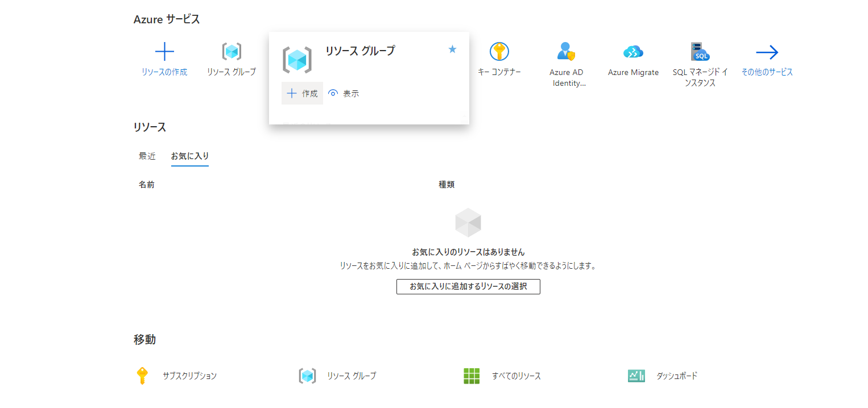Click the ダッシュボード chart icon

pos(636,376)
